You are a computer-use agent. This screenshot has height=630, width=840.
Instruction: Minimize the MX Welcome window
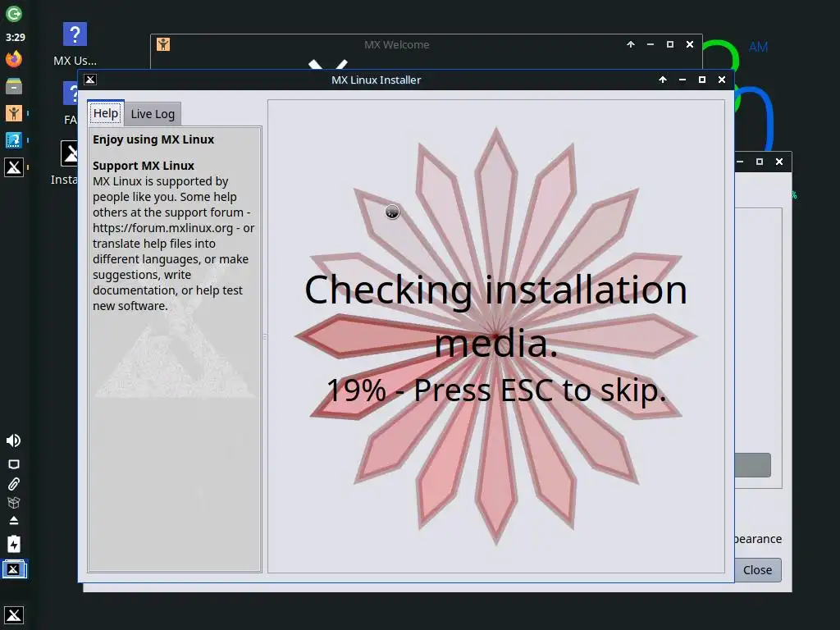pyautogui.click(x=651, y=44)
